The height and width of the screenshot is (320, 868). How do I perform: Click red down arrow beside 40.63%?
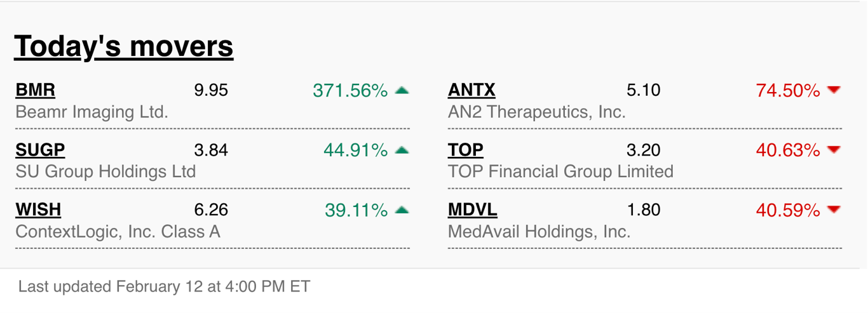pyautogui.click(x=834, y=150)
